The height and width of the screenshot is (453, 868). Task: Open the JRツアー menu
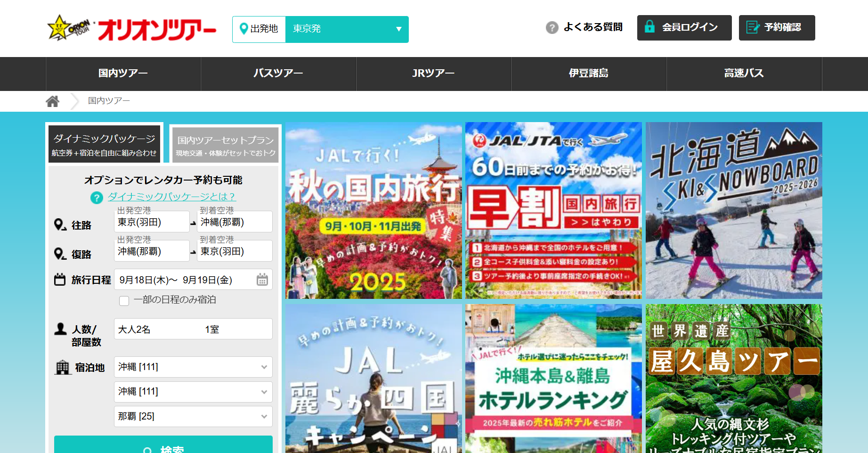click(434, 74)
